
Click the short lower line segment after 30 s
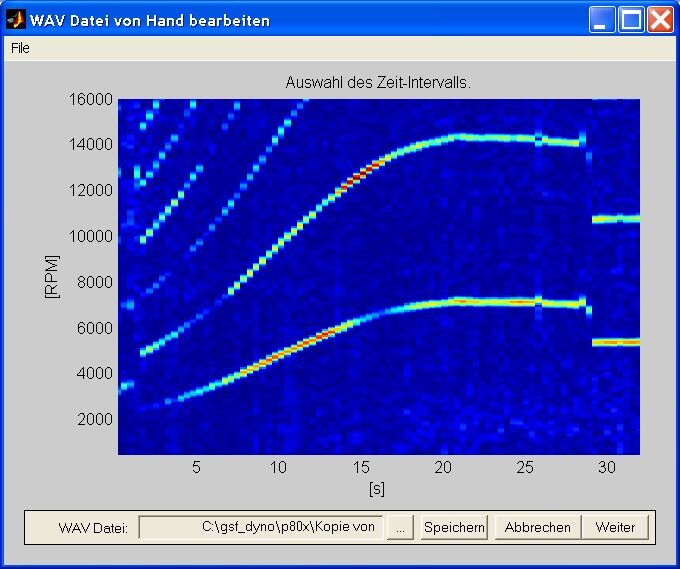(x=616, y=342)
